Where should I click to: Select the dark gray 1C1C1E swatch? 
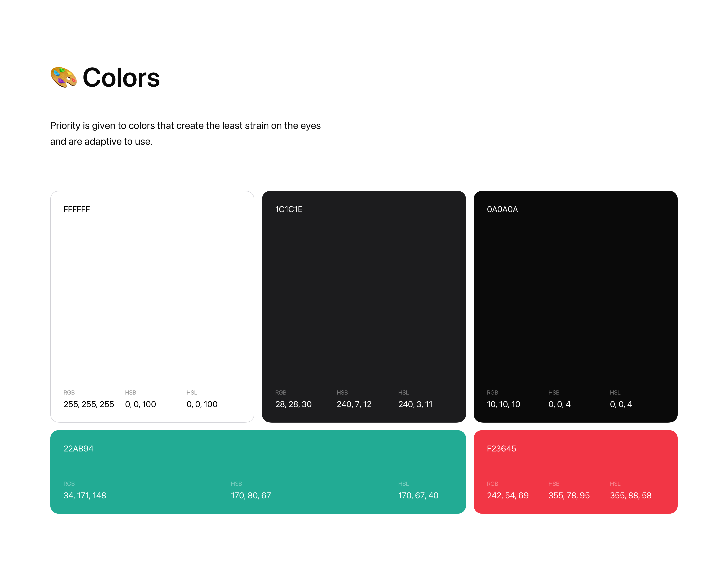click(364, 300)
